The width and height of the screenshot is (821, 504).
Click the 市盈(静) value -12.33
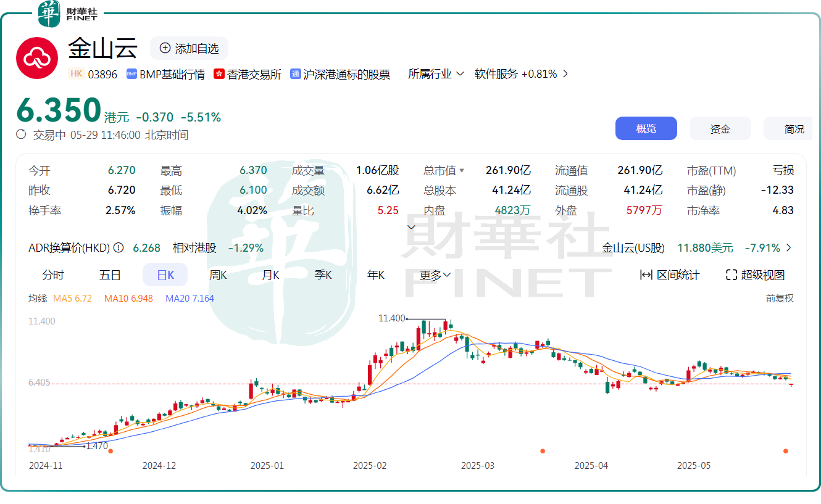pos(777,191)
